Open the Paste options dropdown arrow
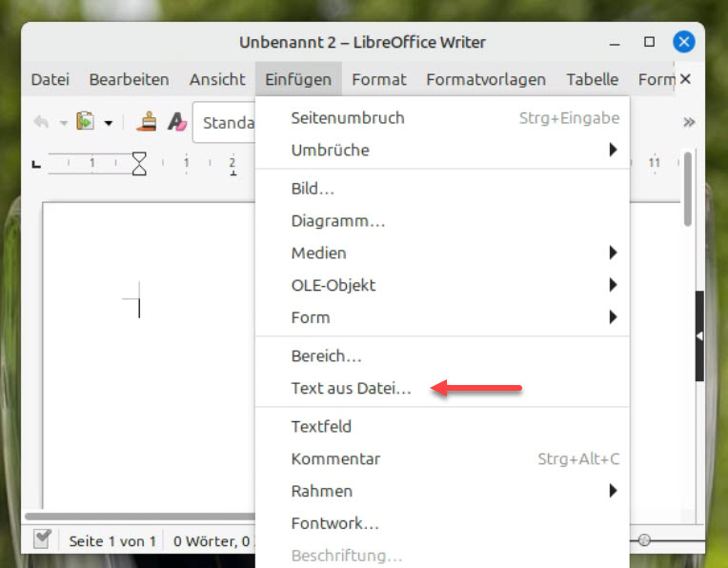728x568 pixels. [x=109, y=123]
